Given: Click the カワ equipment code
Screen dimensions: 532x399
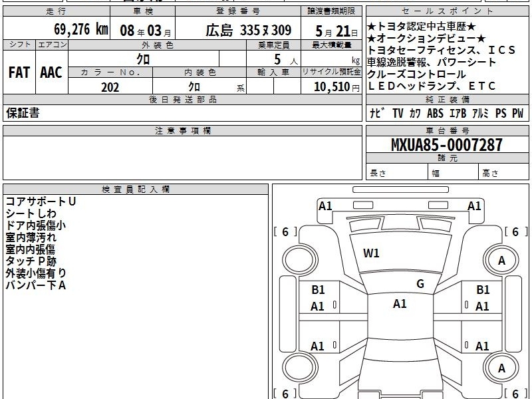Looking at the screenshot, I should coord(415,113).
